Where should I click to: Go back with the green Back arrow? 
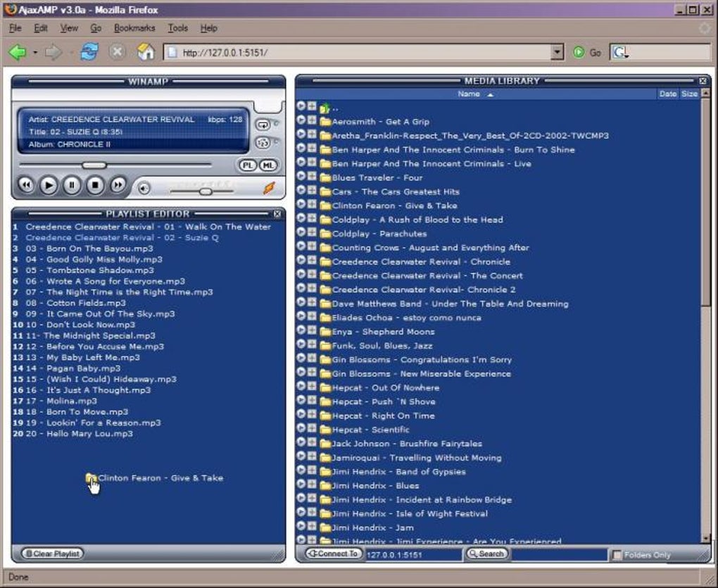(18, 52)
